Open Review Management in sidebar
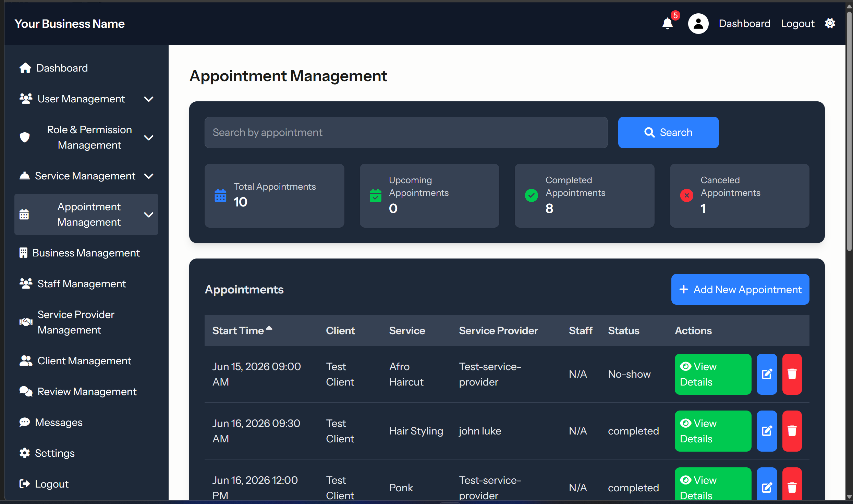Screen dimensions: 853x504 [x=86, y=392]
